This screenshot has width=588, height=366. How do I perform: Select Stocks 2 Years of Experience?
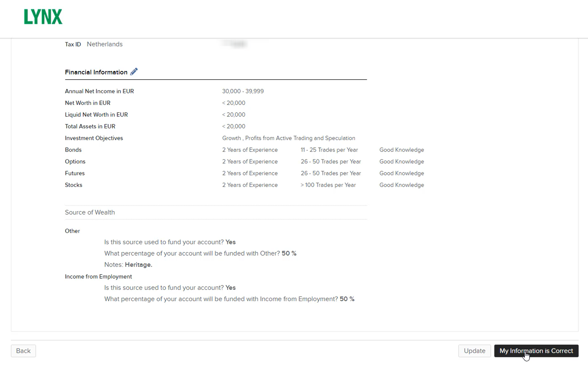point(250,185)
